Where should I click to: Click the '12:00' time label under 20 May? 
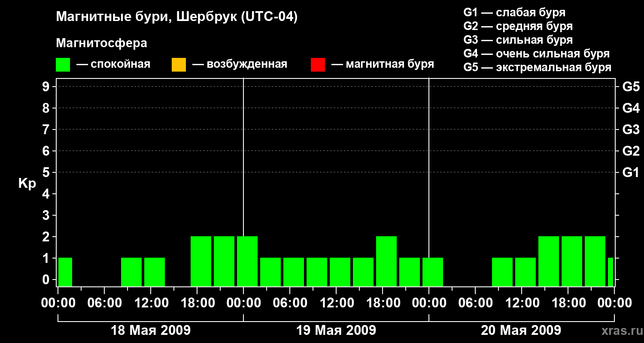coord(522,303)
